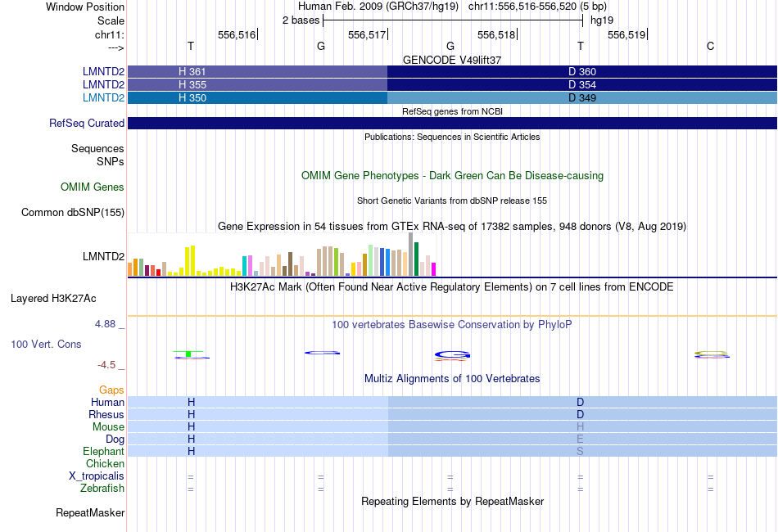The width and height of the screenshot is (778, 532).
Task: Open the RefSeq Curated track label
Action: tap(86, 123)
